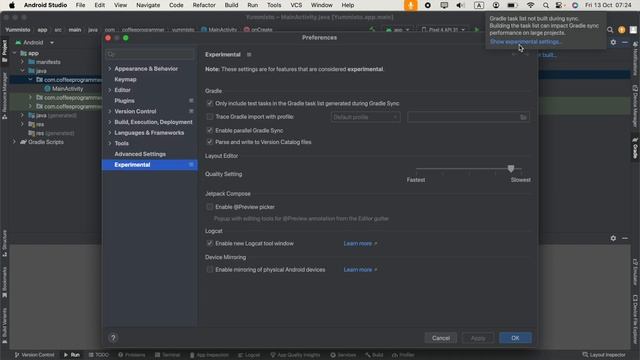Click the Make Project hammer icon
This screenshot has width=640, height=360.
click(372, 30)
